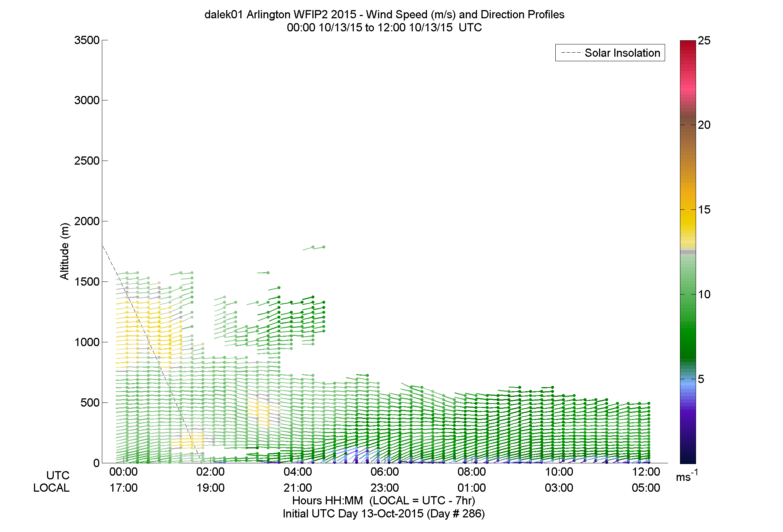Click the 'Hours HH:MM (LOCAL = UTC - 7hr)' label
Viewport: 783px width, 532px height.
384,501
